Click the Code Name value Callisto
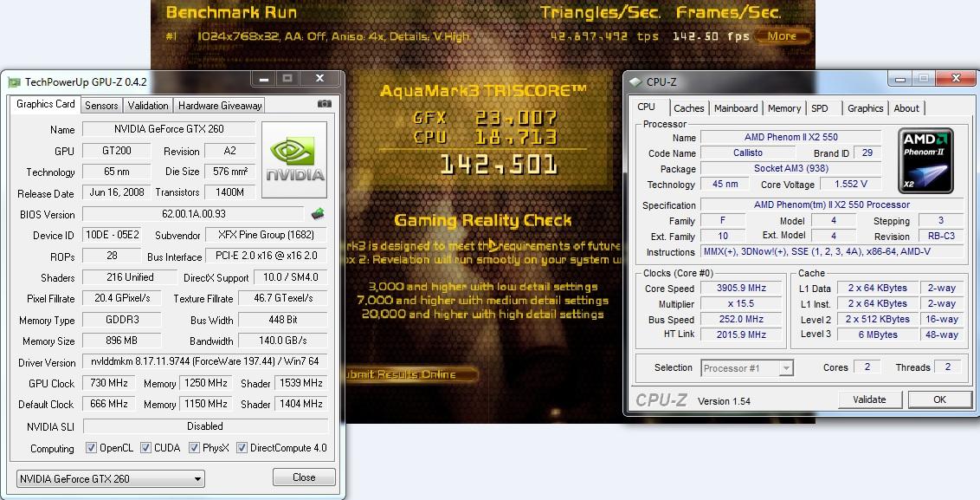 tap(747, 153)
